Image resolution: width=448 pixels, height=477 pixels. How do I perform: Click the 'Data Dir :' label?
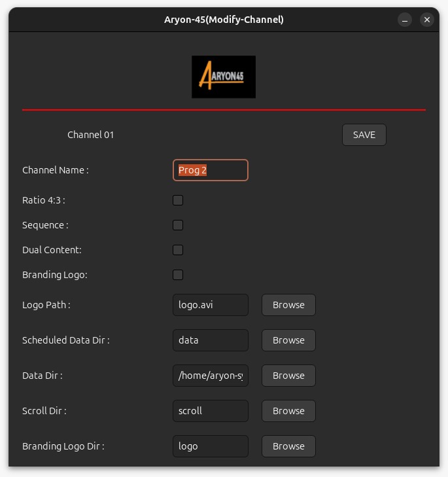click(43, 376)
